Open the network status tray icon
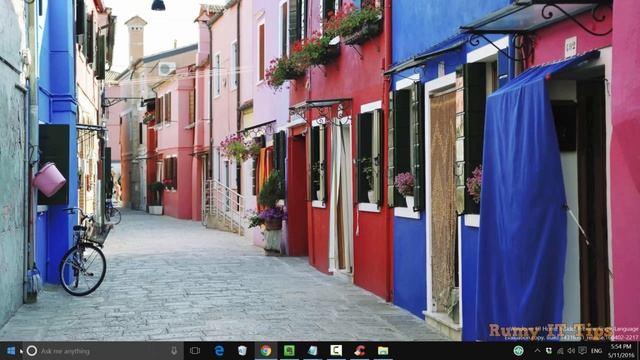This screenshot has height=360, width=640. [560, 351]
